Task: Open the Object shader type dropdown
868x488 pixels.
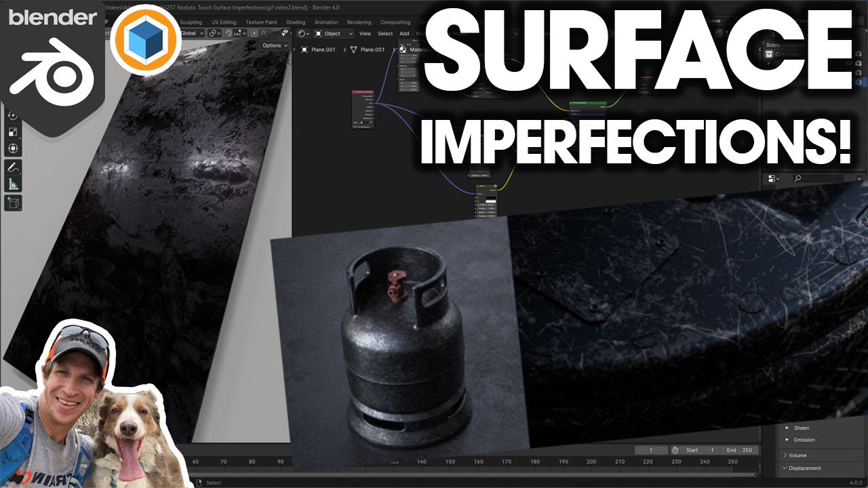Action: point(335,33)
